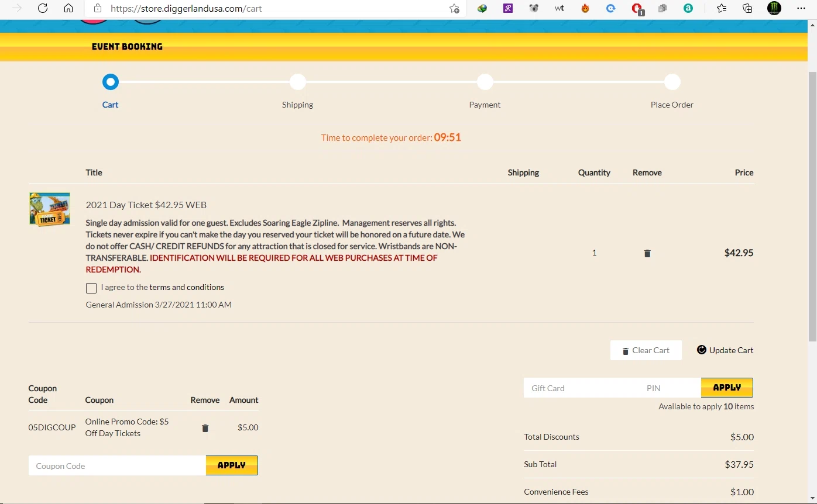Click the forward navigation arrow

click(x=17, y=9)
